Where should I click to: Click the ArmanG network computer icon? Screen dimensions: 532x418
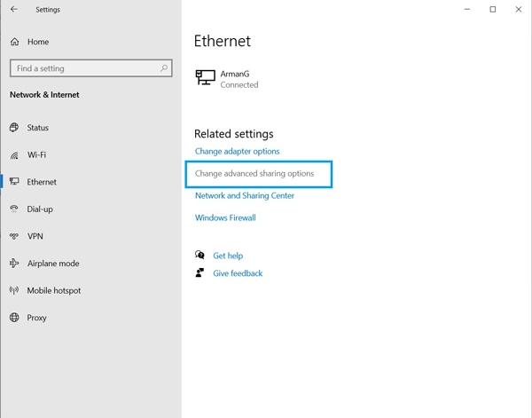point(206,77)
